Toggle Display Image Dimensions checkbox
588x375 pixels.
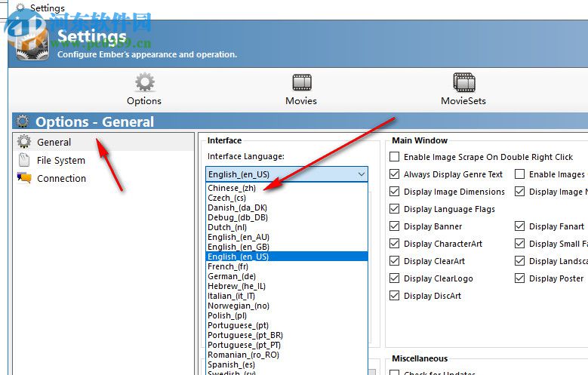[x=394, y=191]
